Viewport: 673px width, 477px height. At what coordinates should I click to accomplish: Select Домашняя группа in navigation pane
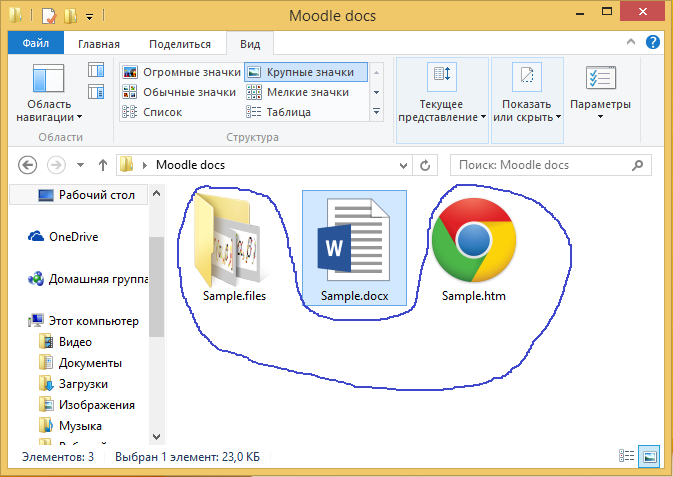tap(88, 279)
